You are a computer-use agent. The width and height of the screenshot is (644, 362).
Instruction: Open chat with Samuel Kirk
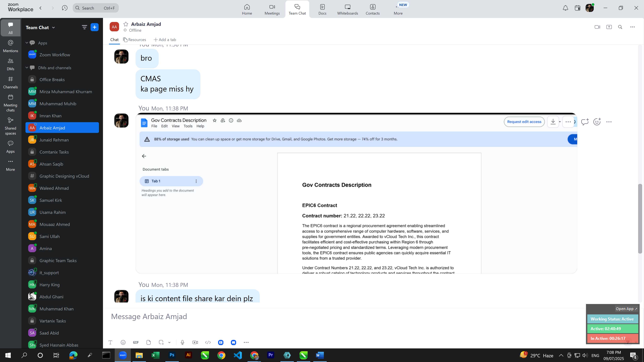coord(62,200)
